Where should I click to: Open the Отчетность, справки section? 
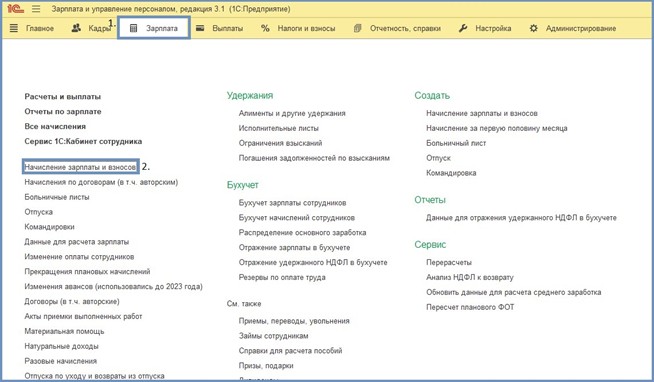coord(405,28)
